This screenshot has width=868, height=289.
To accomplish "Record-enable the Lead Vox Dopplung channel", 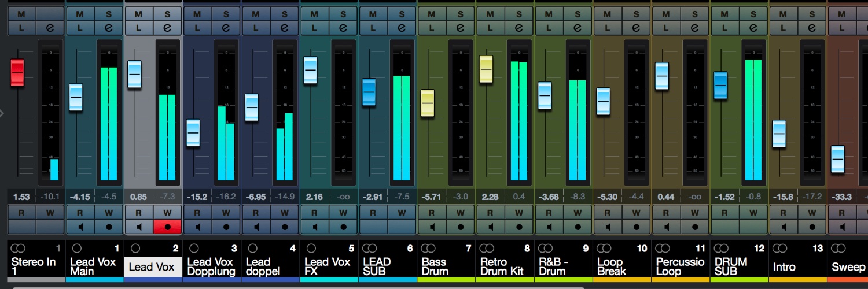I will coord(226,227).
